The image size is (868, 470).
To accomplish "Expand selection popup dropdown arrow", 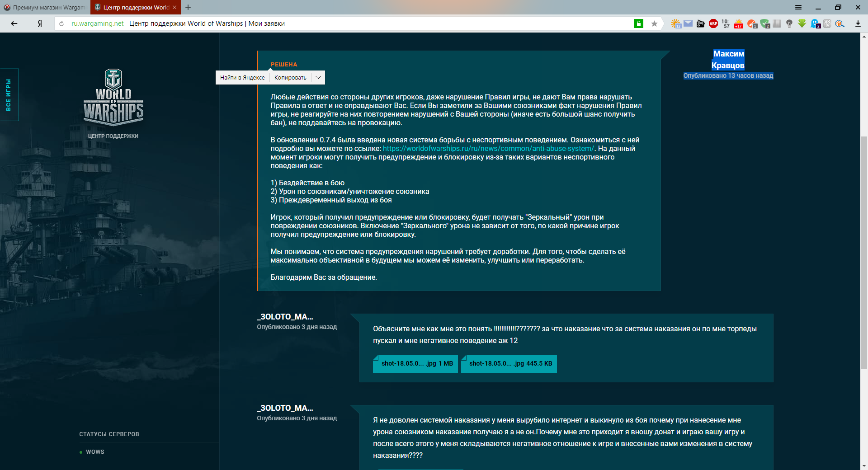I will (318, 77).
